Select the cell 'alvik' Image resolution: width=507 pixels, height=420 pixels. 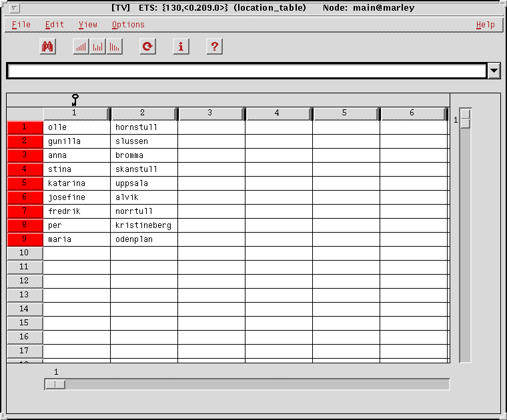coord(144,197)
